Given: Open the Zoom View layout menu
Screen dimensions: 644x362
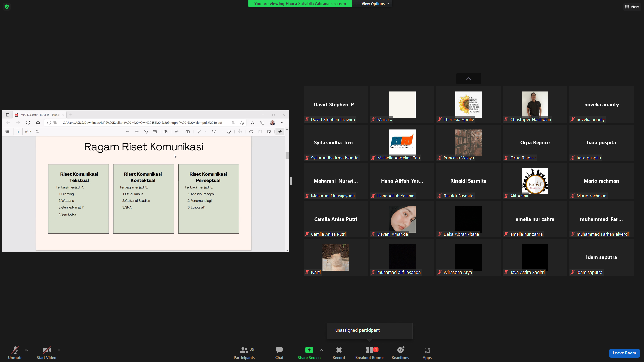Looking at the screenshot, I should 632,7.
